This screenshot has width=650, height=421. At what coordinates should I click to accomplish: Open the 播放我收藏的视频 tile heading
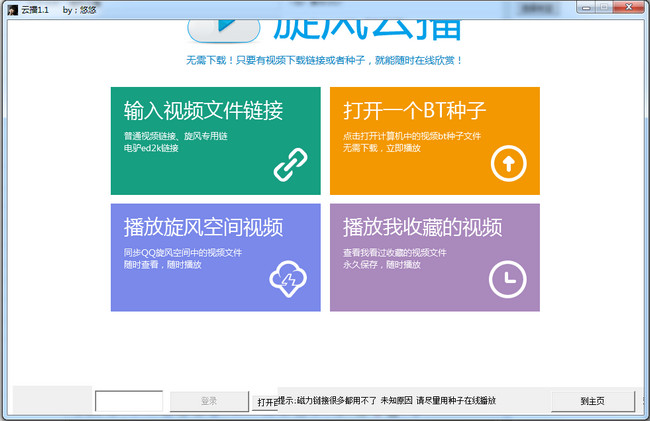(x=422, y=227)
